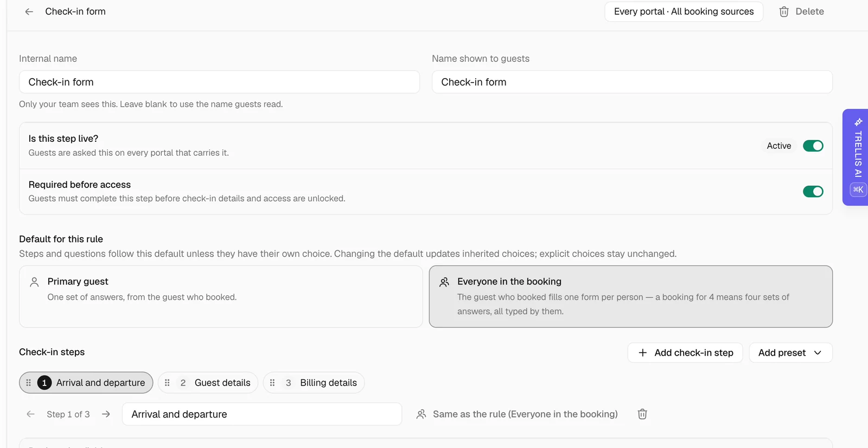Click the drag handle on Billing details

tap(272, 383)
